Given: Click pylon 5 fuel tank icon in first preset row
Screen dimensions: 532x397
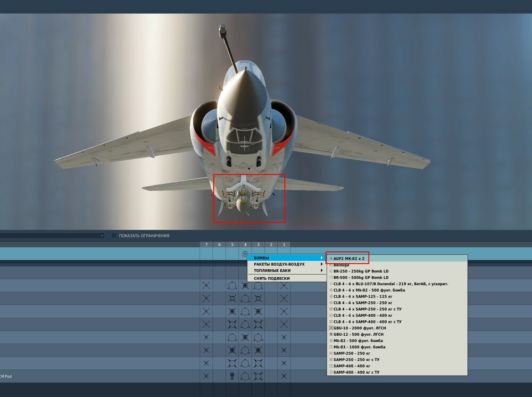Looking at the screenshot, I should [x=232, y=286].
